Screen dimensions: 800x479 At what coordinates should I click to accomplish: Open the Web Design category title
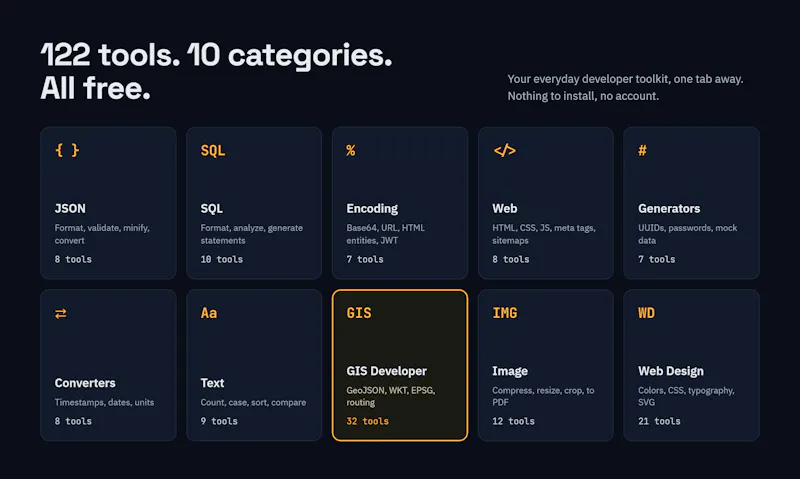670,371
